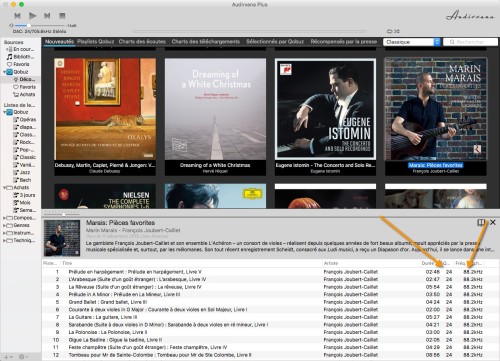The image size is (500, 361).
Task: Start playback with Play button
Action: tap(32, 16)
